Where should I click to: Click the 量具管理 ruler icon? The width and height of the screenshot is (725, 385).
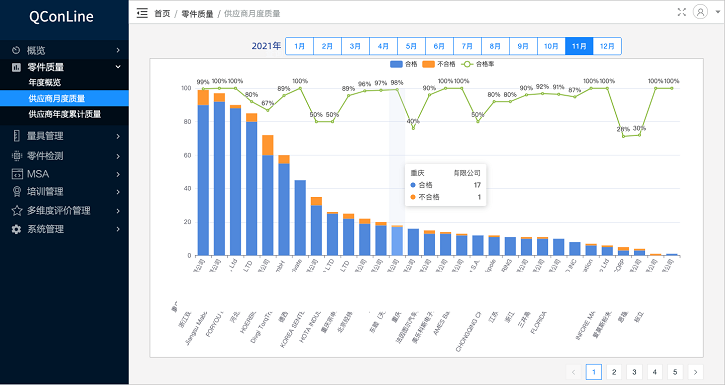tap(17, 136)
